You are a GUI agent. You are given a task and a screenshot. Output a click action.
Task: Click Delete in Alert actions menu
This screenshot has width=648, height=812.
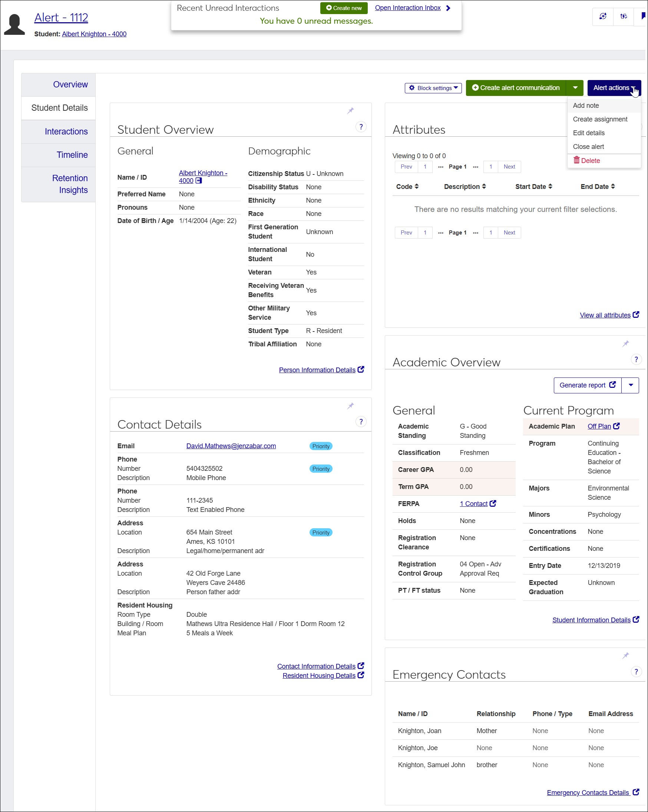coord(604,161)
